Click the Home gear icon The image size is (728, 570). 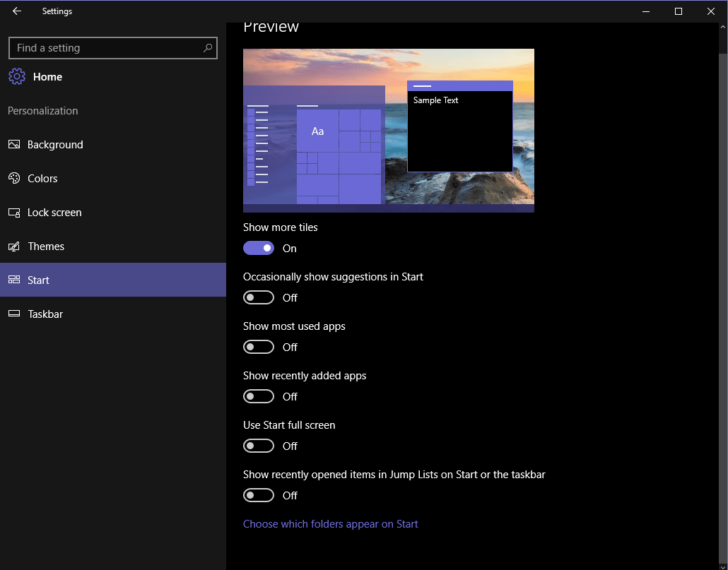click(17, 76)
